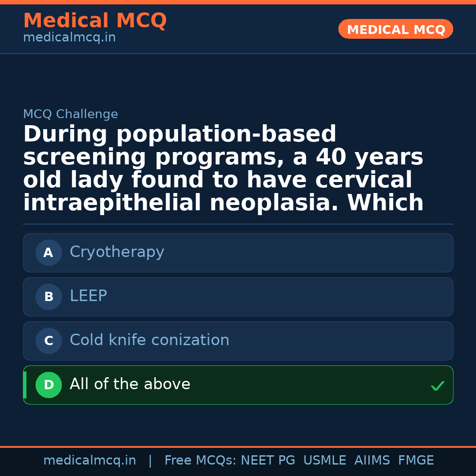476x476 pixels.
Task: Click FMGE in the footer
Action: click(x=416, y=461)
